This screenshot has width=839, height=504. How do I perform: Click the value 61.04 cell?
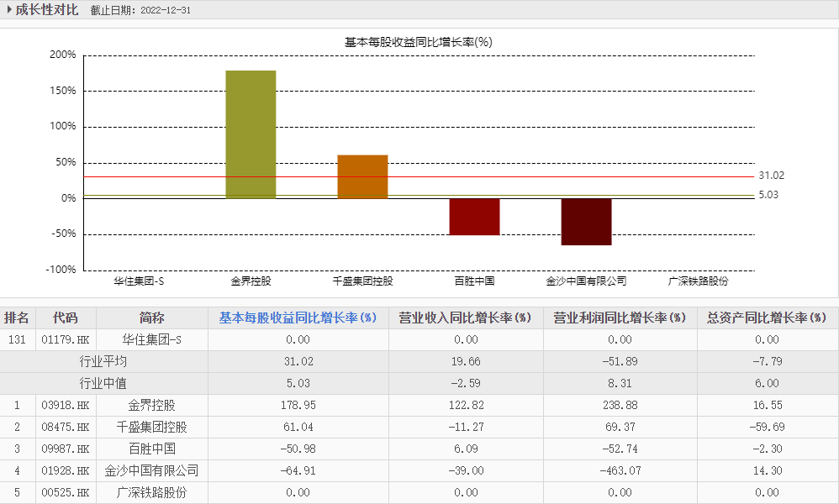[298, 428]
